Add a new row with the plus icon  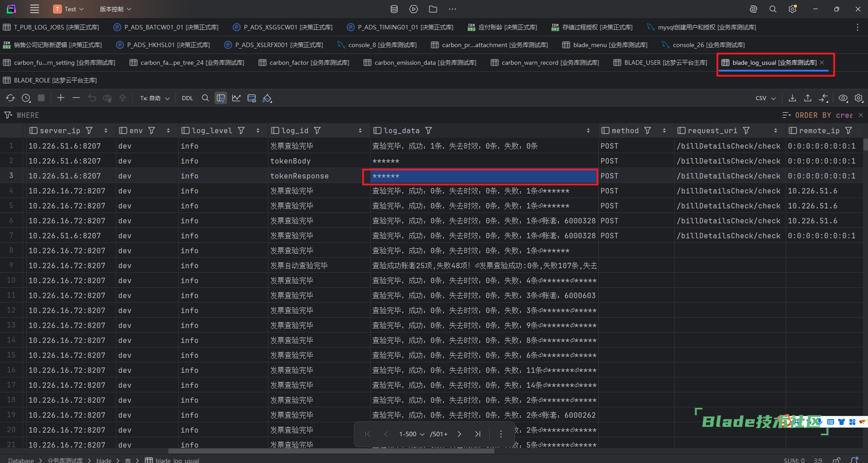[61, 98]
